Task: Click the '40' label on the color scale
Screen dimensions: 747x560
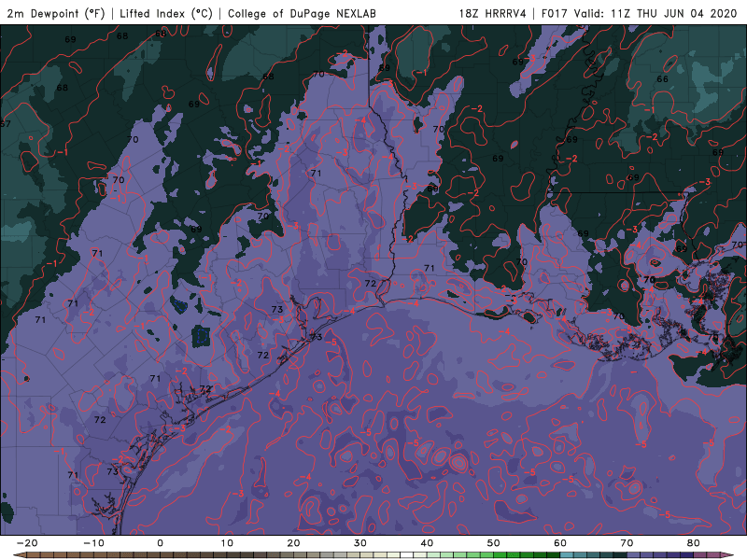Action: (427, 543)
